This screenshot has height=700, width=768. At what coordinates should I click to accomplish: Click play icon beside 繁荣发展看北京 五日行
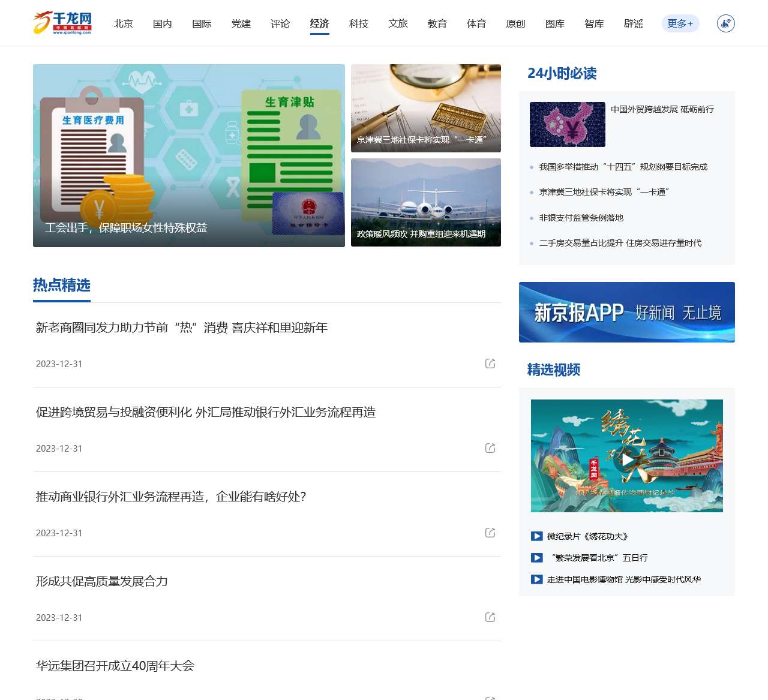click(x=536, y=558)
